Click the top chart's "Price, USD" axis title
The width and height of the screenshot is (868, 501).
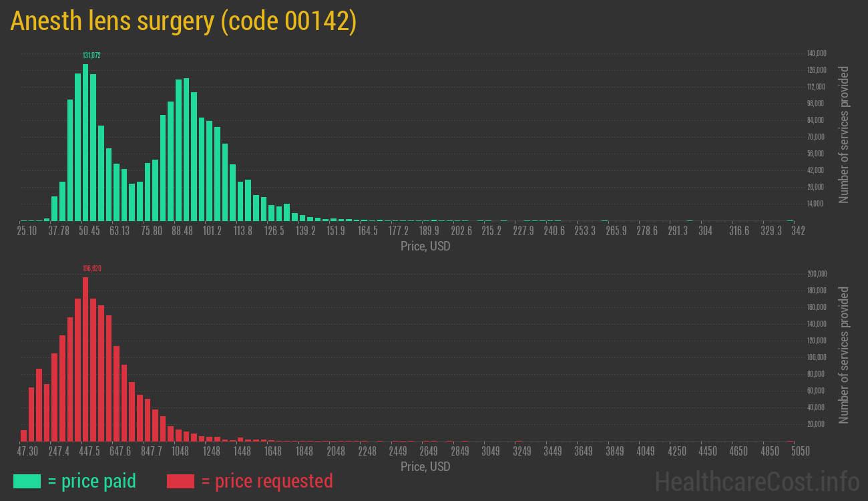click(x=425, y=246)
